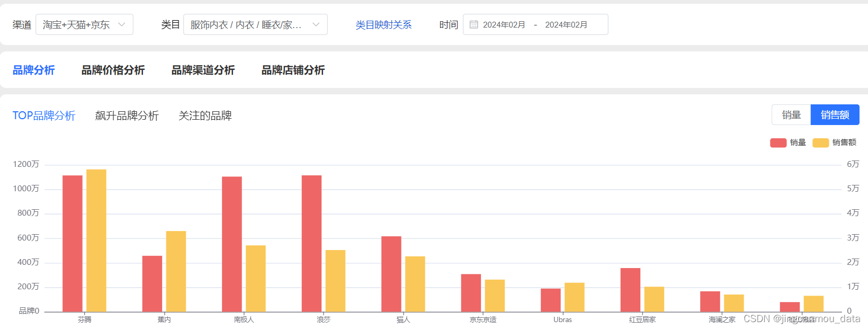
Task: Click the 600万 left axis value
Action: 28,238
